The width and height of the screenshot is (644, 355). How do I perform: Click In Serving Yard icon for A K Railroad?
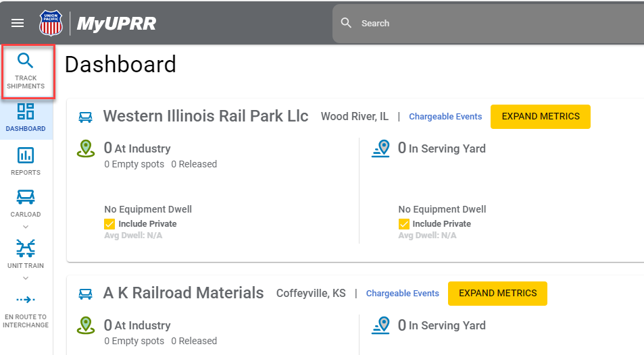pos(380,325)
